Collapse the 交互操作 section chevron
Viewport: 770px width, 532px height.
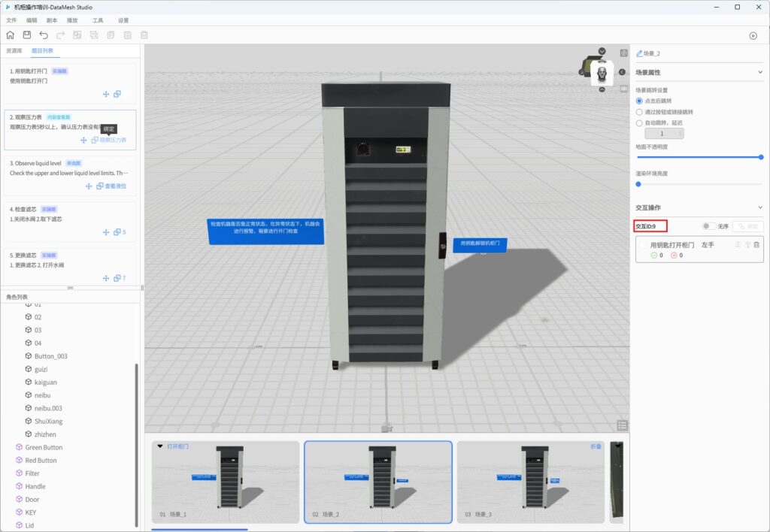click(x=760, y=207)
